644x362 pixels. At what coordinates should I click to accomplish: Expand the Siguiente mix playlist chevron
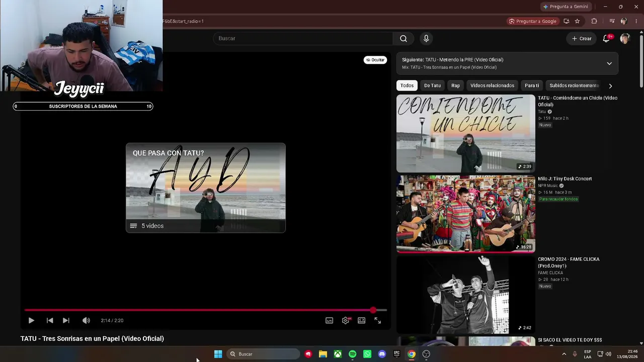tap(609, 63)
